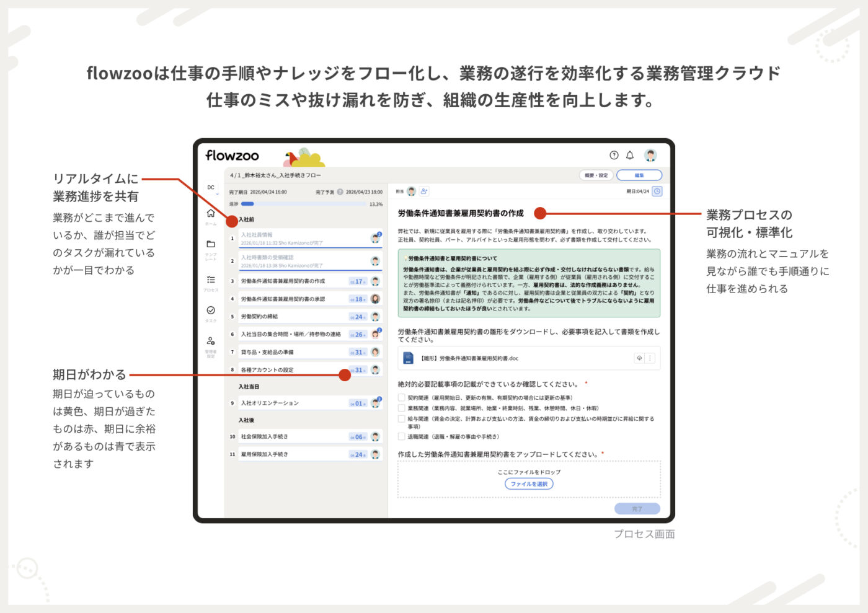
Task: Click the blue progress bar at 13.3%
Action: pyautogui.click(x=247, y=204)
